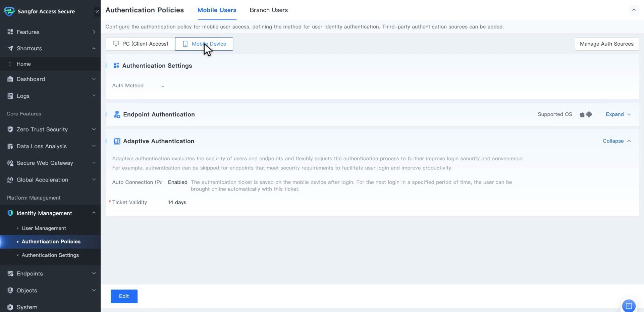Expand the Zero Trust Security chevron
This screenshot has height=312, width=644.
click(94, 129)
